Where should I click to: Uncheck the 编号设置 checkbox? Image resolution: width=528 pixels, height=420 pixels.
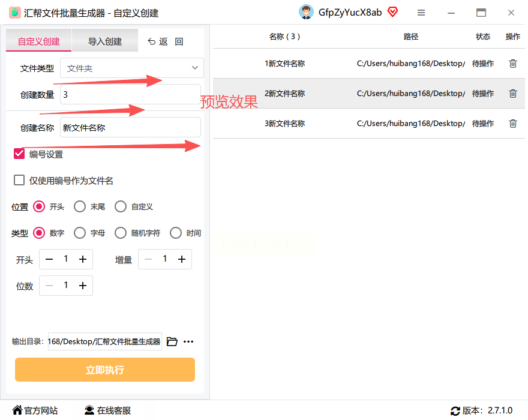tap(19, 154)
